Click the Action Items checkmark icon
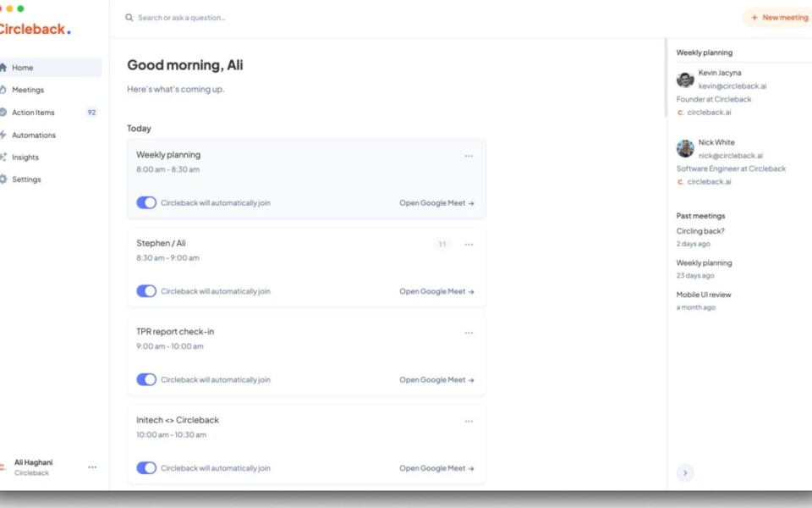 pyautogui.click(x=3, y=112)
